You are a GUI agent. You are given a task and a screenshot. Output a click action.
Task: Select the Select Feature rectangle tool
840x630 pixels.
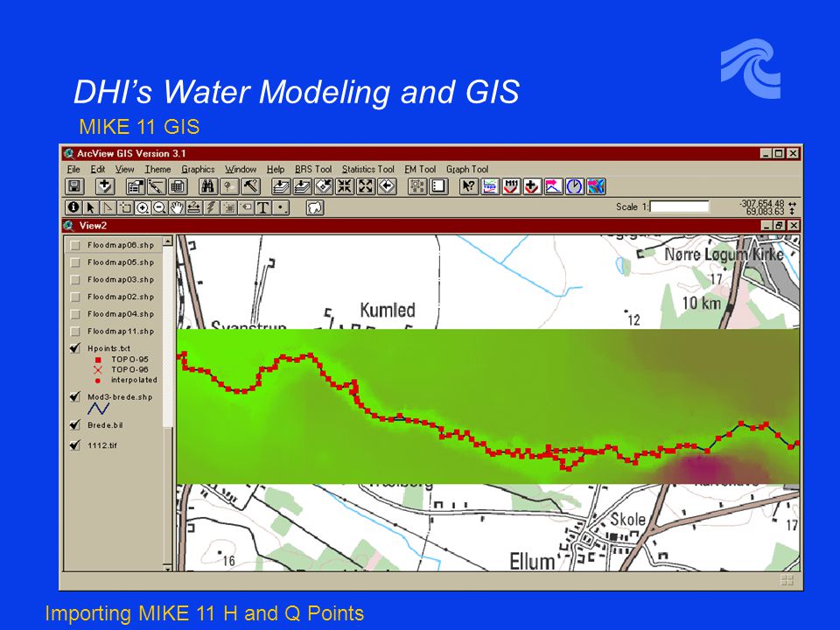coord(125,207)
